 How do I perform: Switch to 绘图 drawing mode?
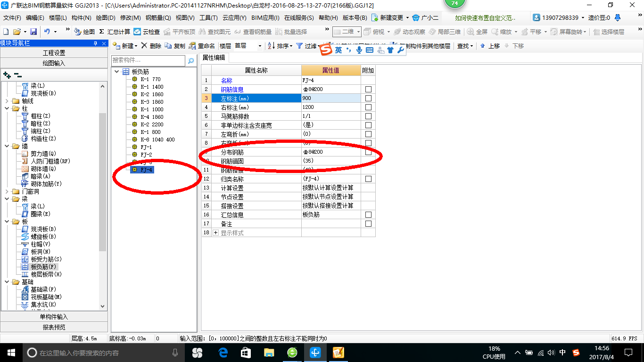click(x=84, y=32)
